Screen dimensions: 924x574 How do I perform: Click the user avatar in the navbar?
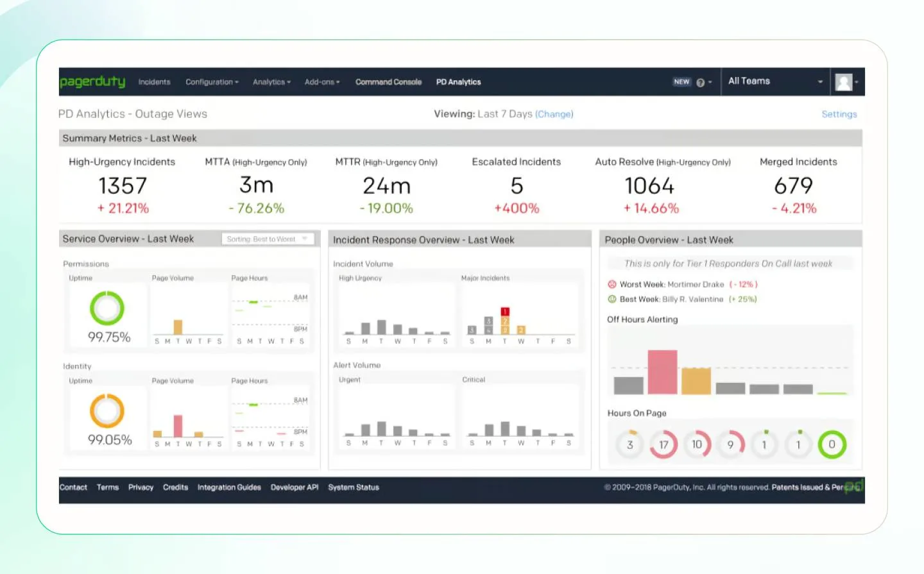coord(844,81)
